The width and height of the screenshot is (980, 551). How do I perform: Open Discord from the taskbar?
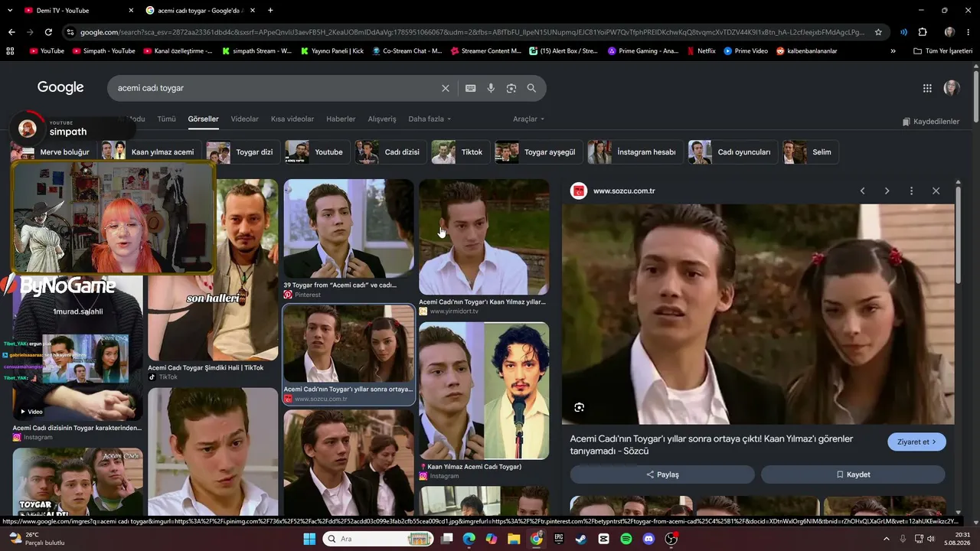coord(648,539)
